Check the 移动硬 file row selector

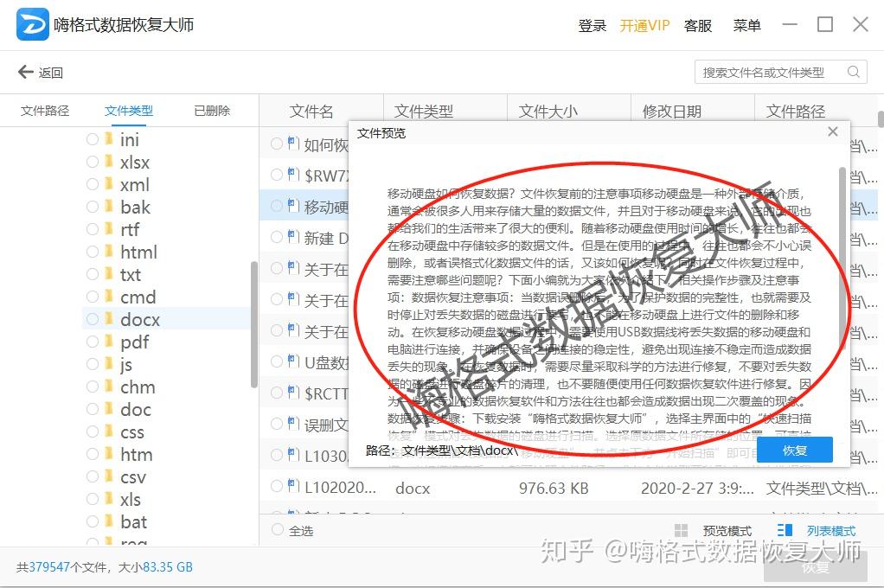click(277, 206)
